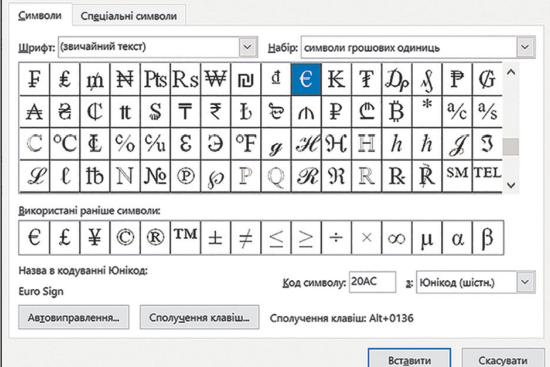Viewport: 550px width, 367px height.
Task: Select the degree Celsius symbol ℃
Action: pyautogui.click(x=65, y=144)
